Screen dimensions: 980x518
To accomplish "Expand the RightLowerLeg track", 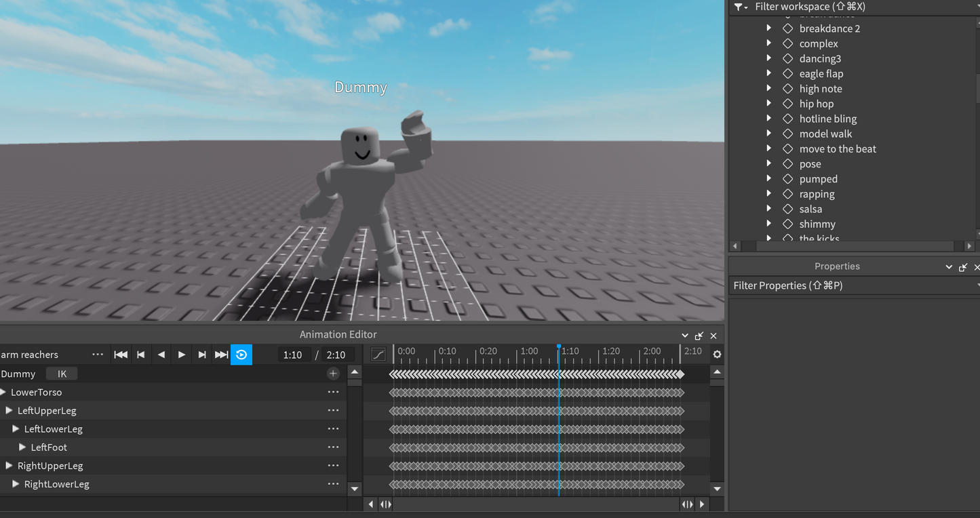I will [16, 483].
